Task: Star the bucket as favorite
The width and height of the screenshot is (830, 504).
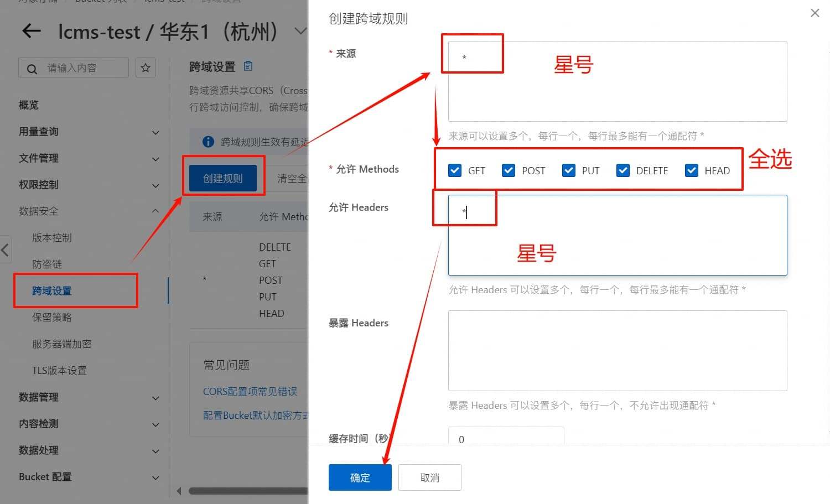Action: coord(146,67)
